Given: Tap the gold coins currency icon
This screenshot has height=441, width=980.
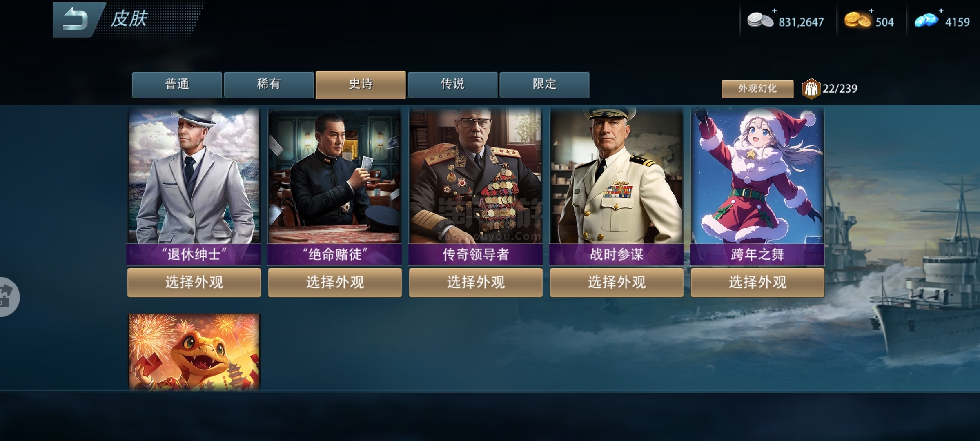Looking at the screenshot, I should (857, 20).
